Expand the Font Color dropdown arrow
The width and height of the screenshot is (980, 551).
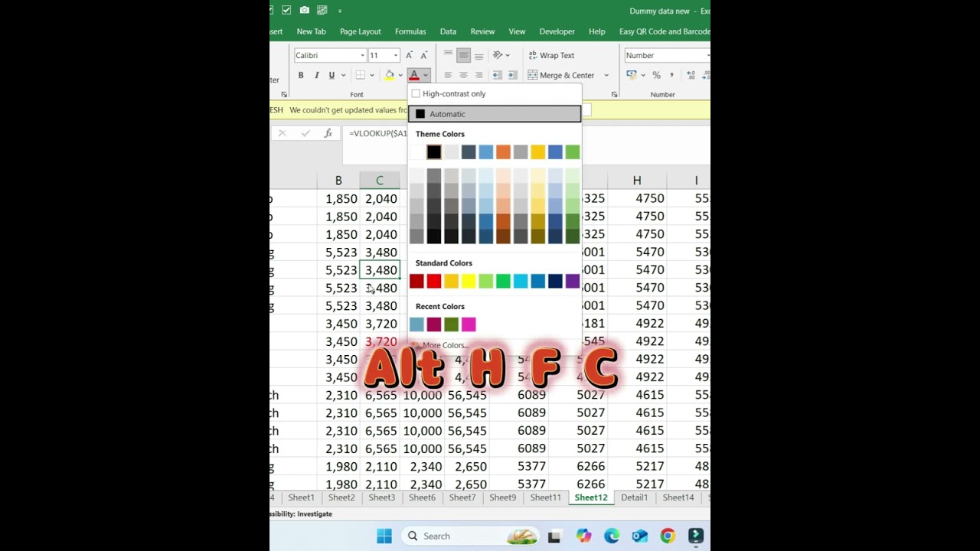click(426, 75)
